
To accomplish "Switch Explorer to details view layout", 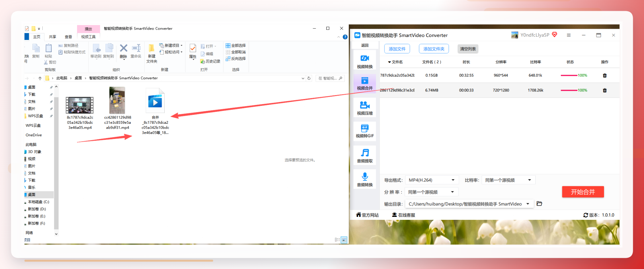I will click(x=337, y=240).
